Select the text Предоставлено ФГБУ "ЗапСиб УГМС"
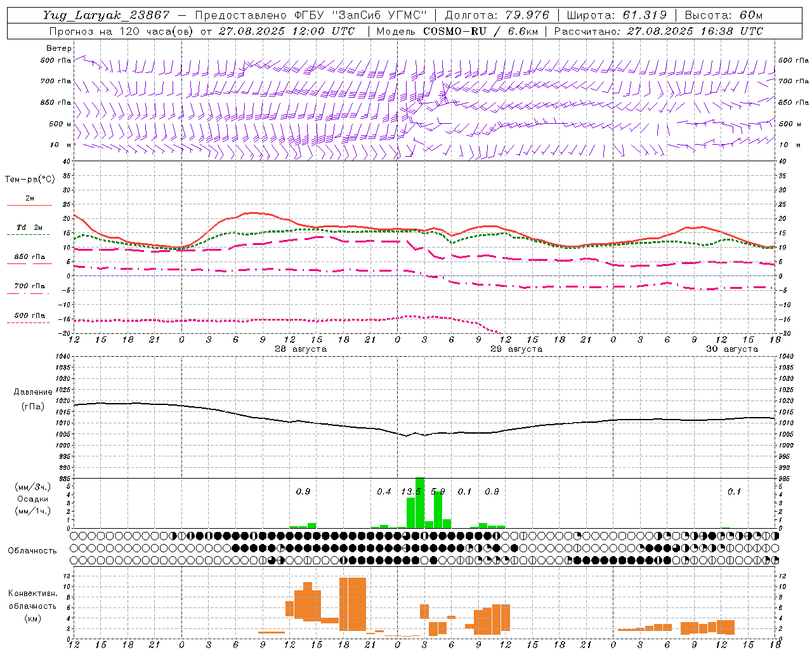This screenshot has height=650, width=812. (311, 15)
